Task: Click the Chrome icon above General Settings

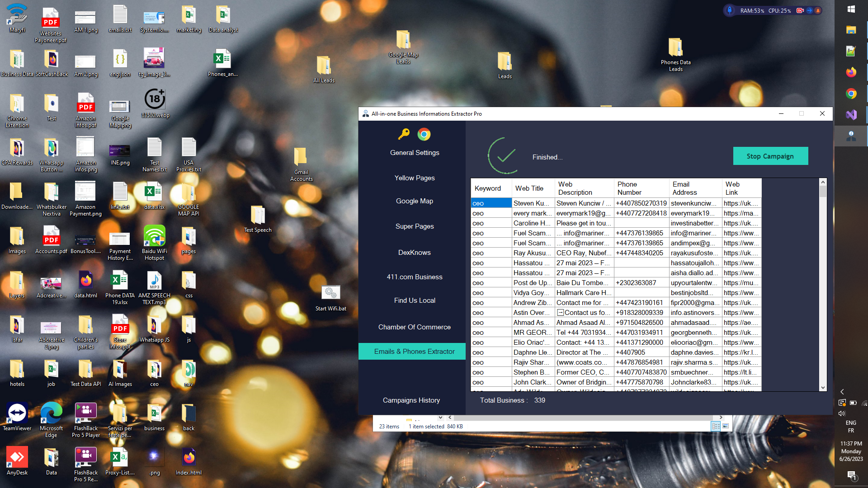Action: click(x=424, y=134)
